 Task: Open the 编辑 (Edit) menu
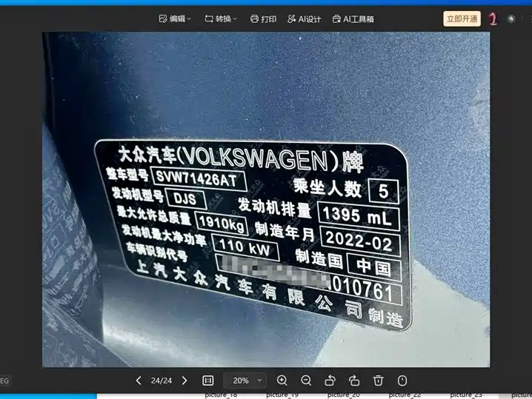pos(175,19)
